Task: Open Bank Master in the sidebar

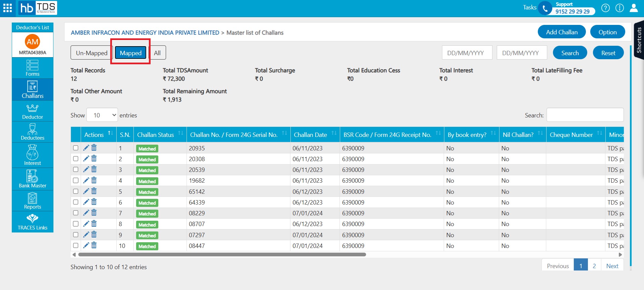Action: [33, 179]
